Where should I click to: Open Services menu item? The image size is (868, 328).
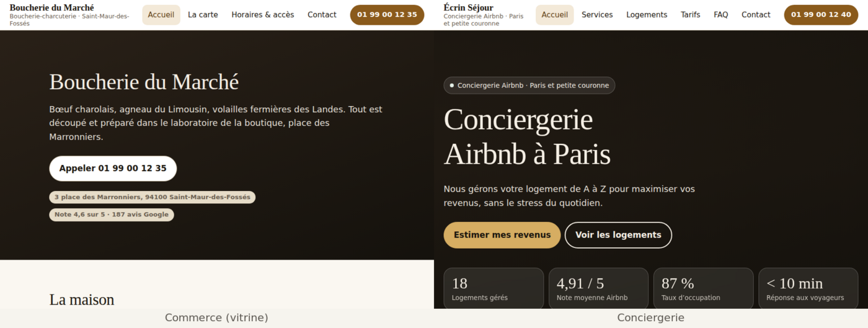point(597,15)
